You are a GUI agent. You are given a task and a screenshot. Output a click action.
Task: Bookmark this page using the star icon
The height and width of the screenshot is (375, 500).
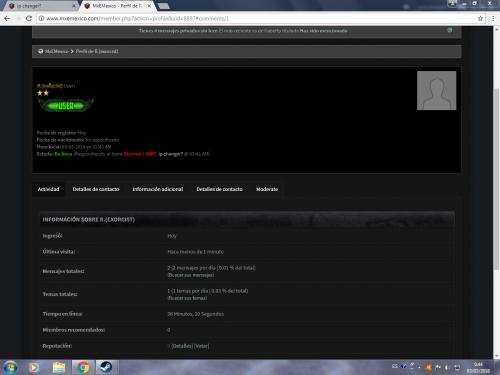click(480, 19)
